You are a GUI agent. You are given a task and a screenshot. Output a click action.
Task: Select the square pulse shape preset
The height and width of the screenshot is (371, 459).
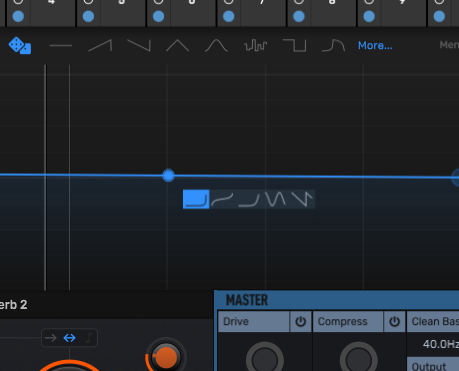(x=295, y=45)
